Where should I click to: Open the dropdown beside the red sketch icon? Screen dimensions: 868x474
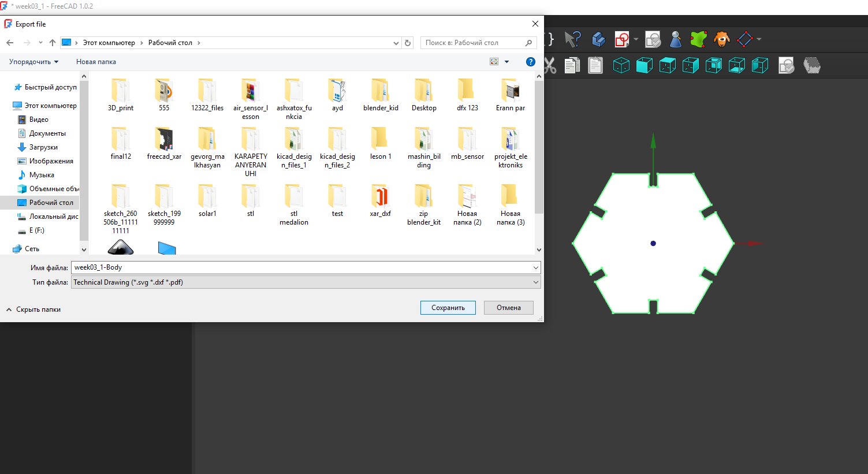point(636,39)
